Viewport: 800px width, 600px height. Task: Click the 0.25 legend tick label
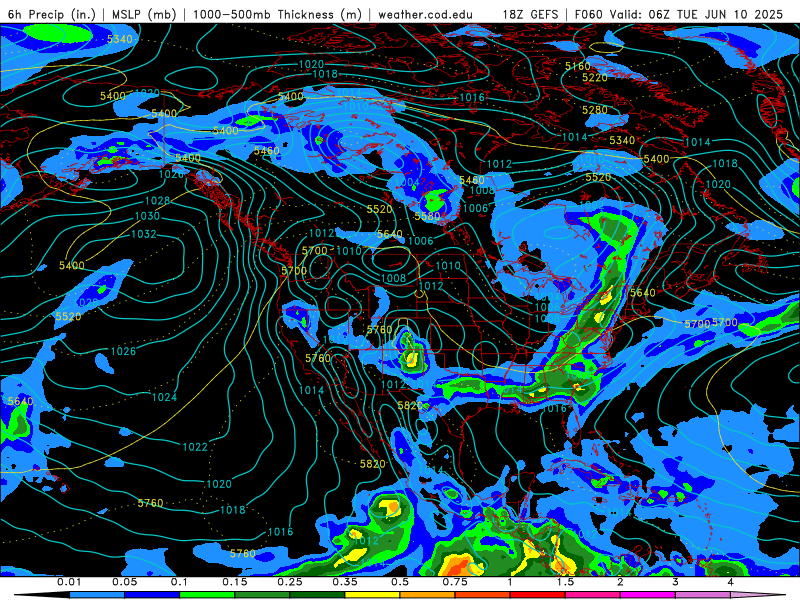[x=290, y=582]
